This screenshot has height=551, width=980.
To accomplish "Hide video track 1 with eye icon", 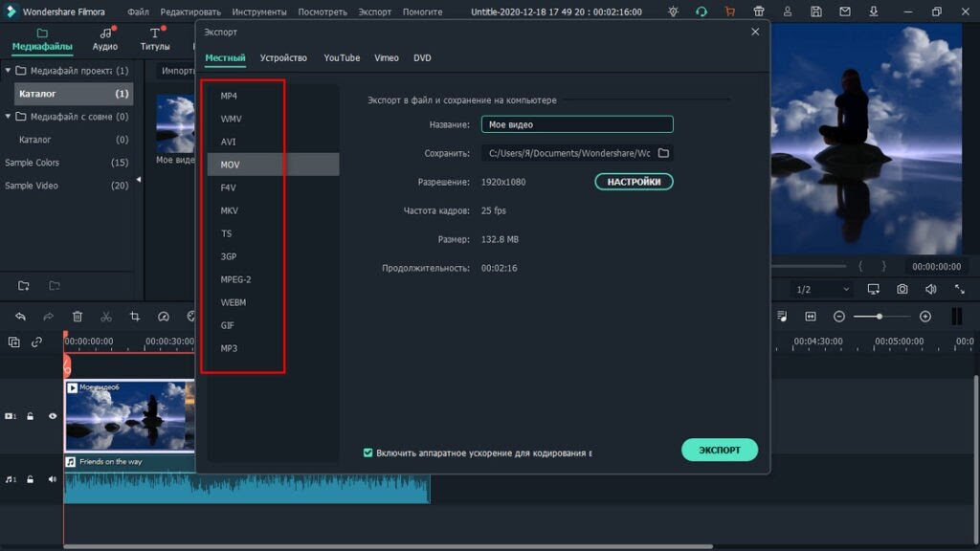I will pos(53,416).
